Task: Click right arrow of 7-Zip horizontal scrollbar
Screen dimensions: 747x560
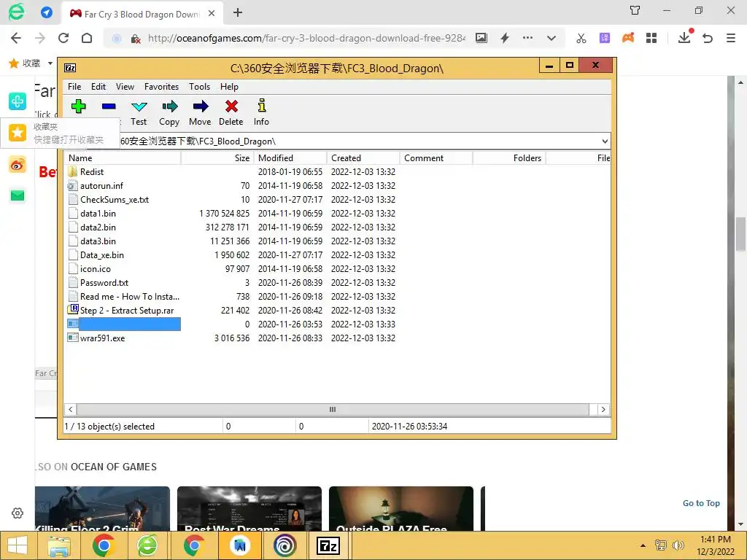Action: click(x=603, y=410)
